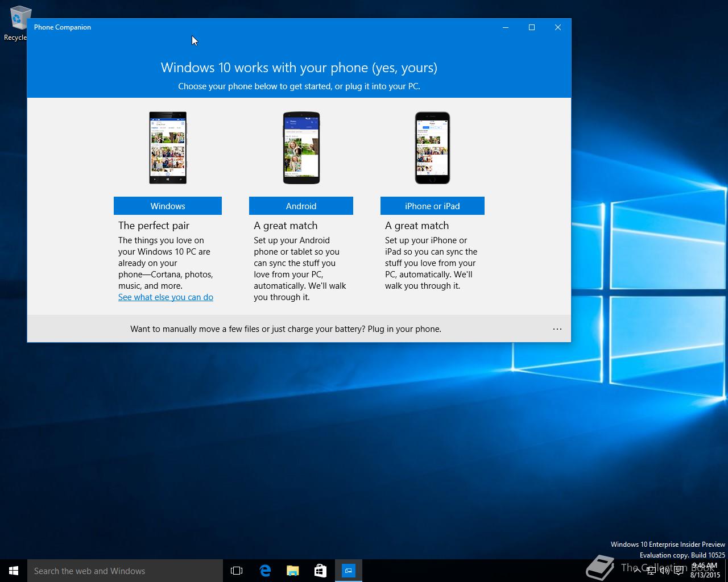
Task: Open the Action Center notifications icon
Action: tap(679, 571)
